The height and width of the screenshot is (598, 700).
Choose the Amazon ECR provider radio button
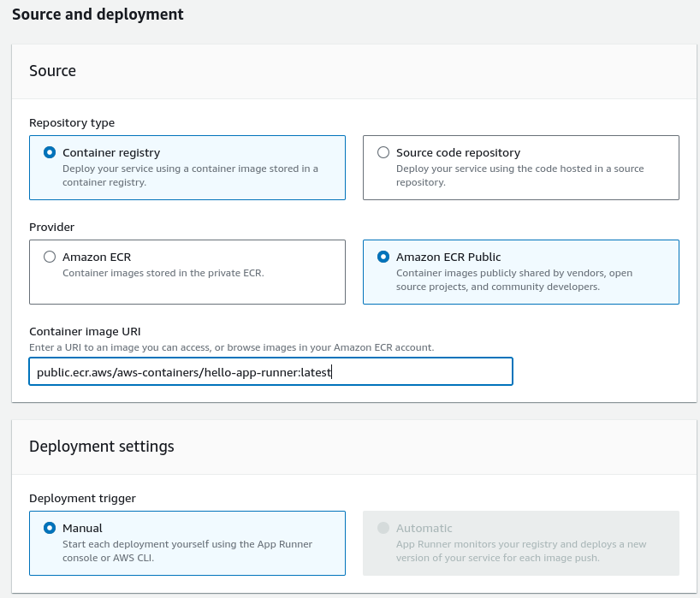[x=50, y=257]
